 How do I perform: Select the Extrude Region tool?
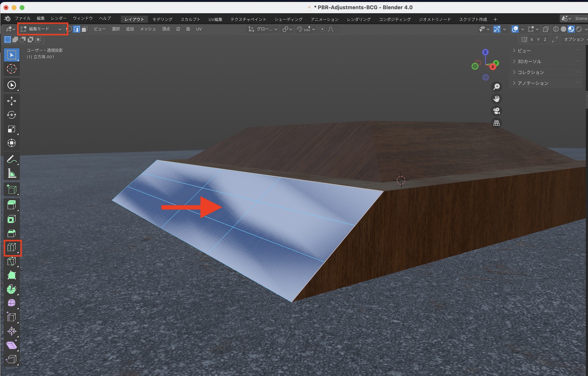11,205
